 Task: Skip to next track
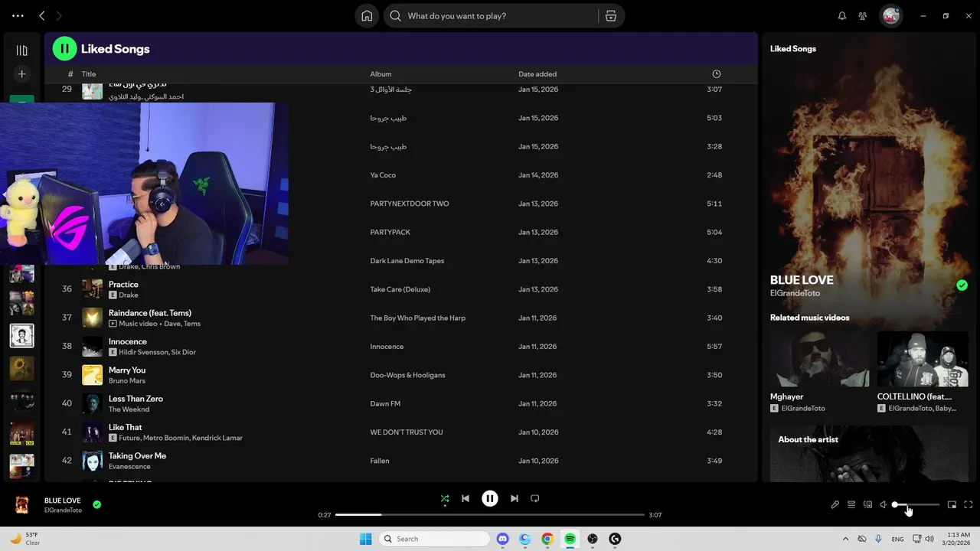click(514, 498)
